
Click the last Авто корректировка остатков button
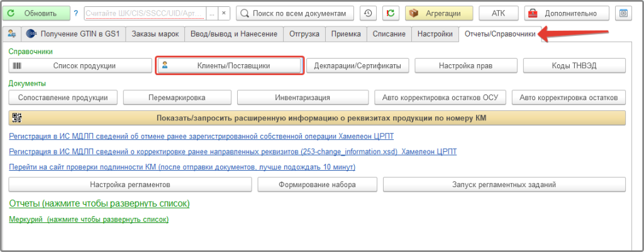(x=569, y=98)
